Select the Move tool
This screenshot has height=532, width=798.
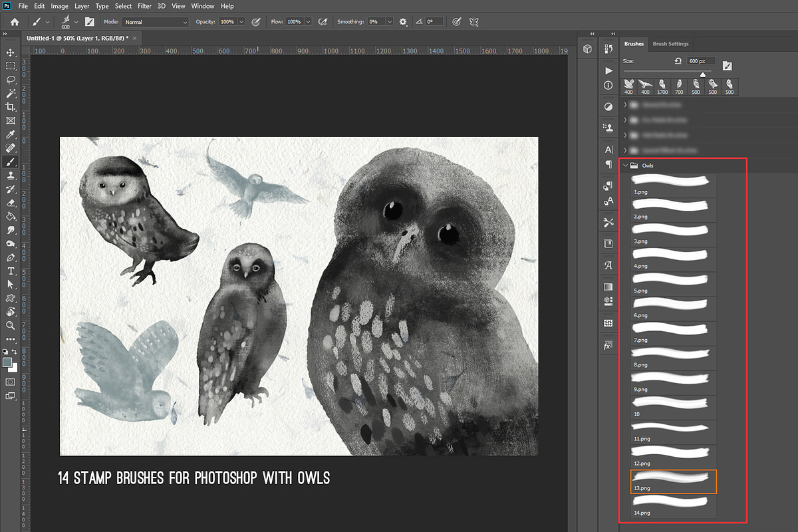tap(11, 52)
